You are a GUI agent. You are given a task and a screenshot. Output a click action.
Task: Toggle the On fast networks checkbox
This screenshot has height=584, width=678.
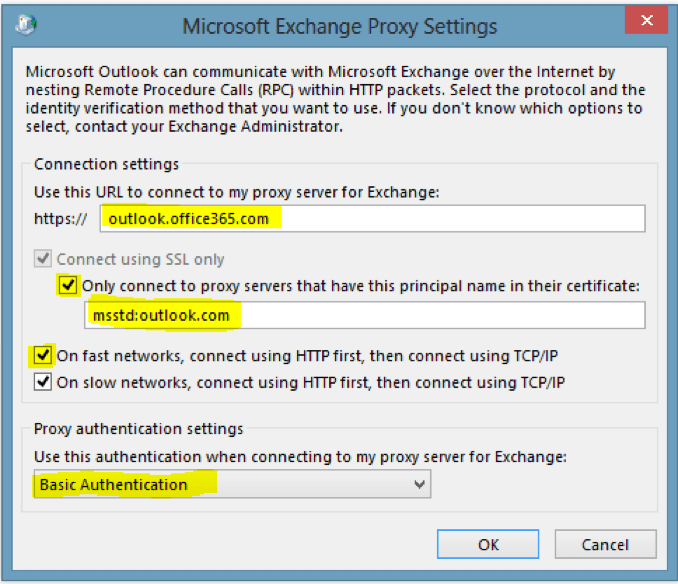pos(42,355)
